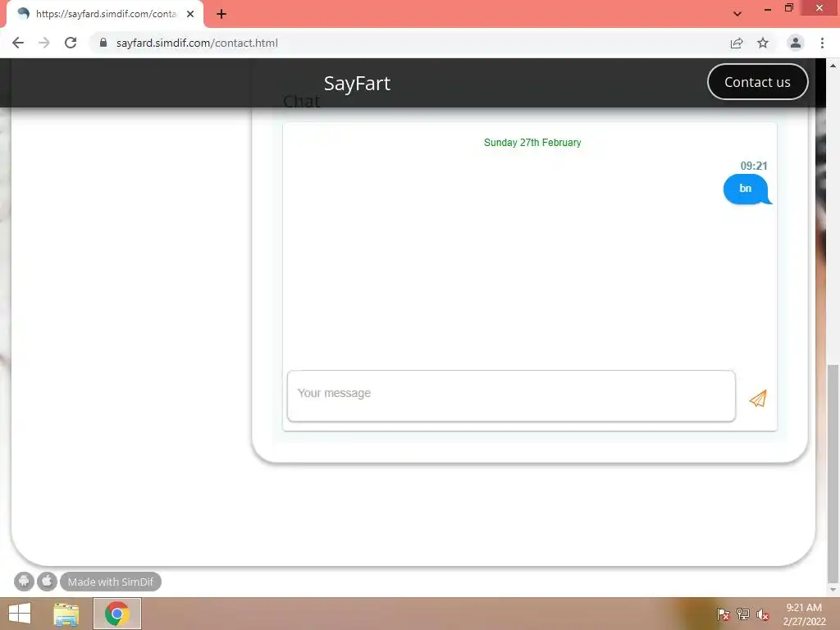
Task: Minimize the Chrome window
Action: (x=767, y=8)
